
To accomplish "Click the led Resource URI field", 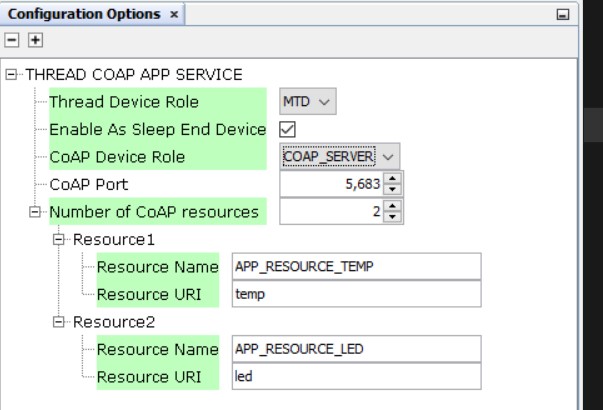I will coord(356,376).
